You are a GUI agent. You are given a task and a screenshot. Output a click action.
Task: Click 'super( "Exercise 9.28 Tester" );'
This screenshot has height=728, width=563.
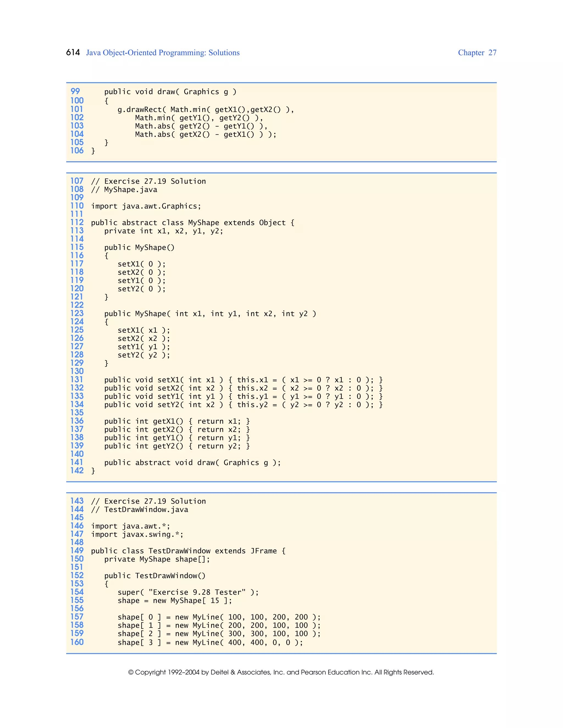(x=188, y=592)
